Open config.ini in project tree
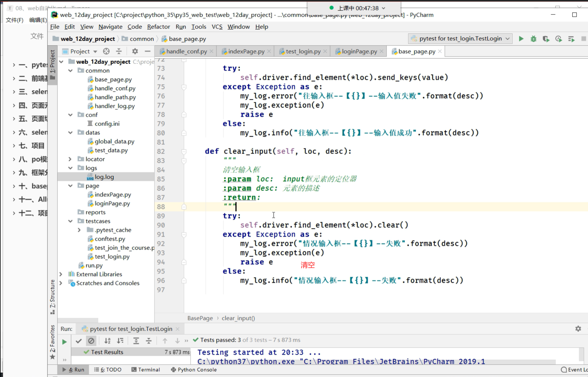 click(107, 124)
